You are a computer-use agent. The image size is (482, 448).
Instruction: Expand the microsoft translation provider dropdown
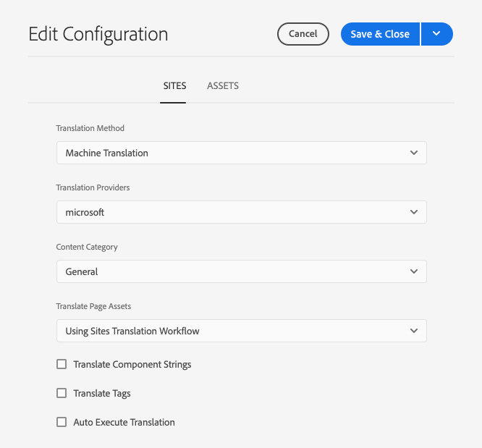241,212
